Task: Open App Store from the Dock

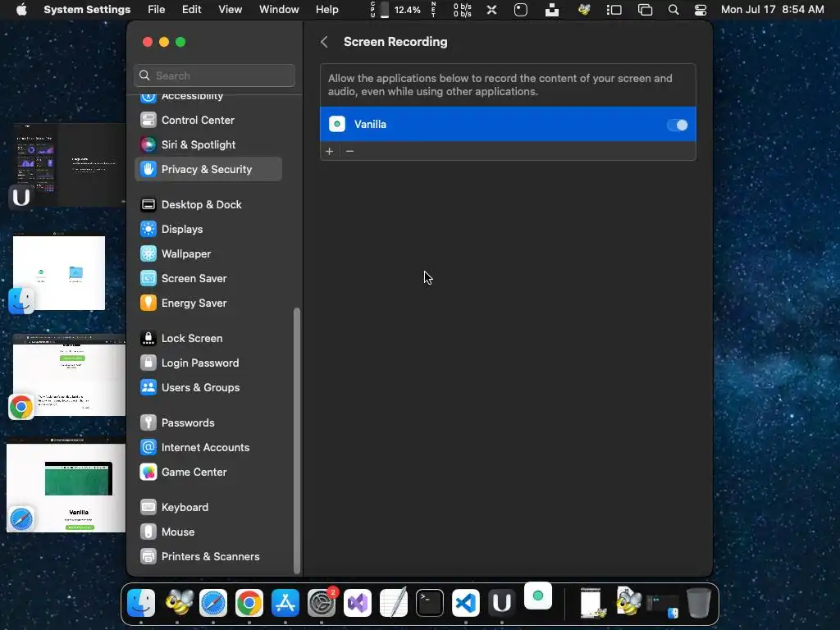Action: 285,603
